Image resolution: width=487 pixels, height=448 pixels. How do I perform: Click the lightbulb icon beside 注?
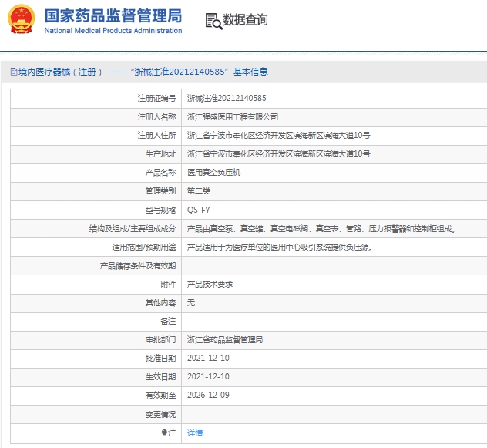click(x=164, y=433)
